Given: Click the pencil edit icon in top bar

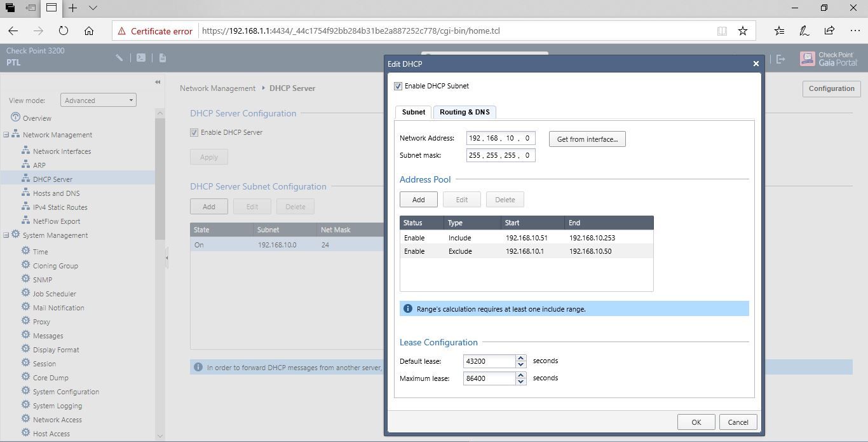Looking at the screenshot, I should (119, 57).
